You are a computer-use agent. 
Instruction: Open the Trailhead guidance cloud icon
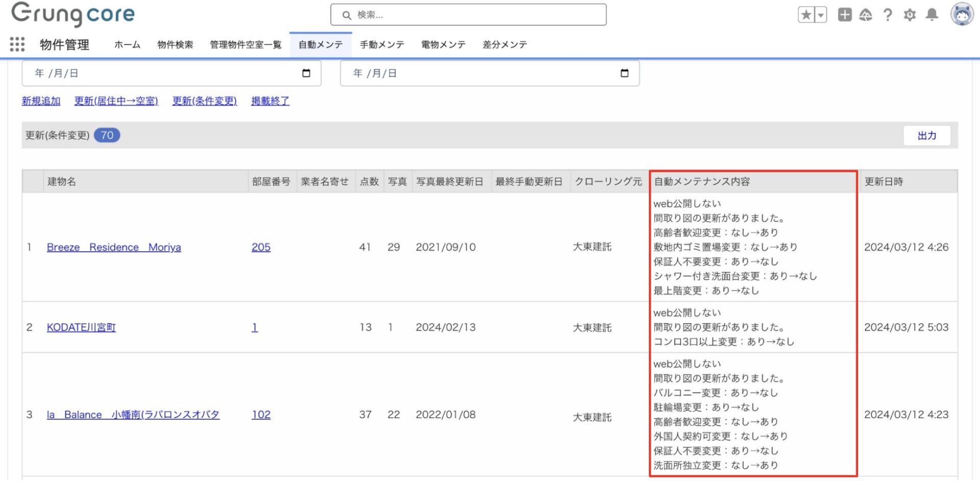(866, 15)
